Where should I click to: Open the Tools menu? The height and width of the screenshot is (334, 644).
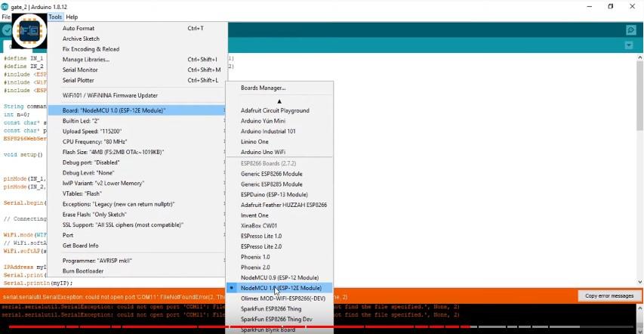pos(55,17)
